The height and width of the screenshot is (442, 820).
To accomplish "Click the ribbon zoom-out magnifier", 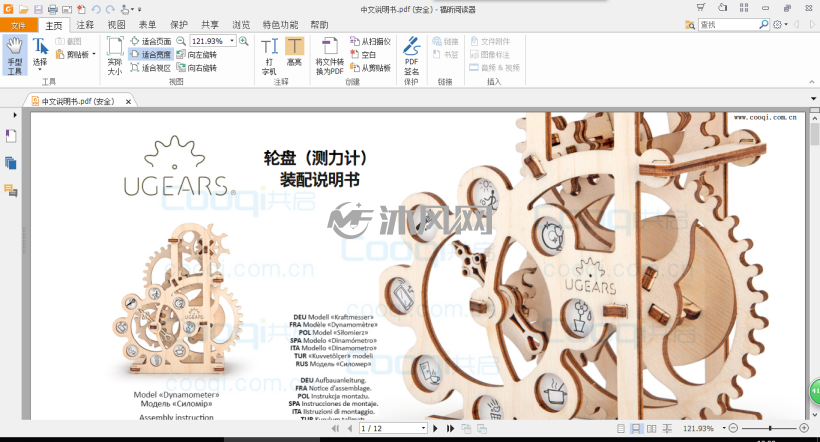I will (x=181, y=41).
